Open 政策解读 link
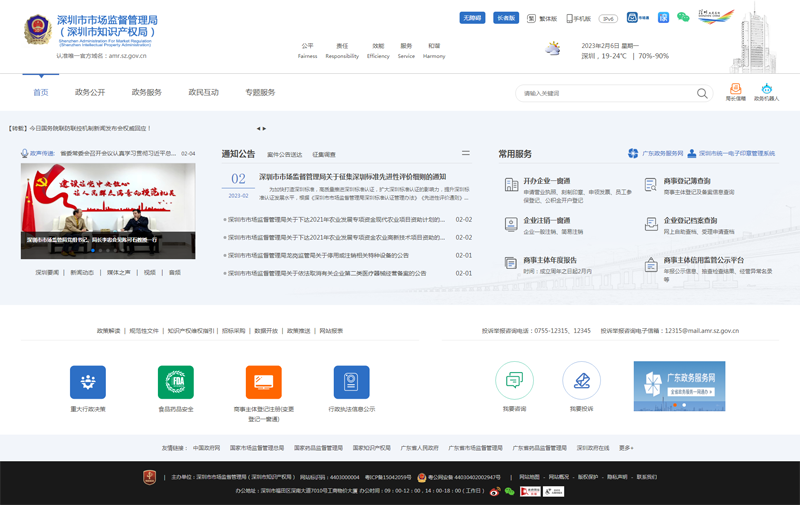This screenshot has height=505, width=800. [109, 331]
